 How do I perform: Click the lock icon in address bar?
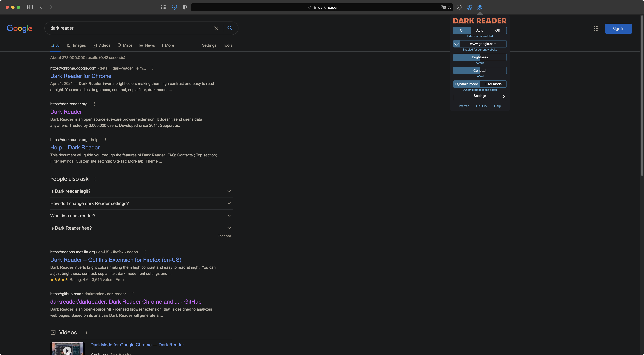315,8
